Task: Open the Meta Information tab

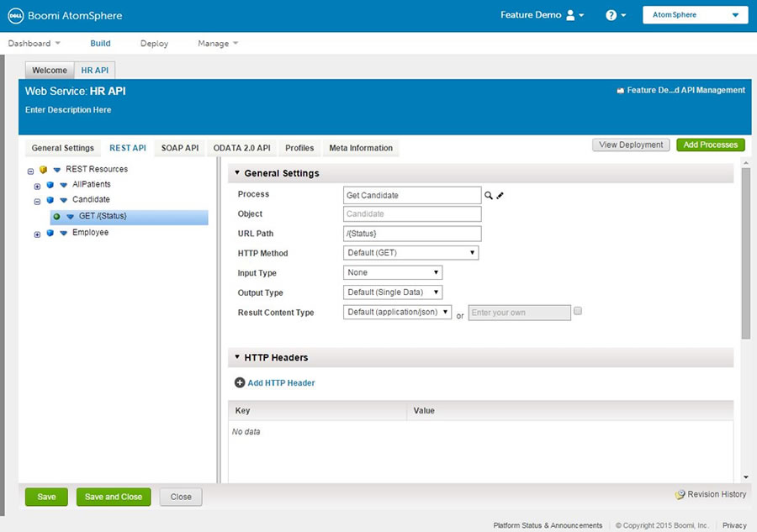Action: tap(361, 148)
